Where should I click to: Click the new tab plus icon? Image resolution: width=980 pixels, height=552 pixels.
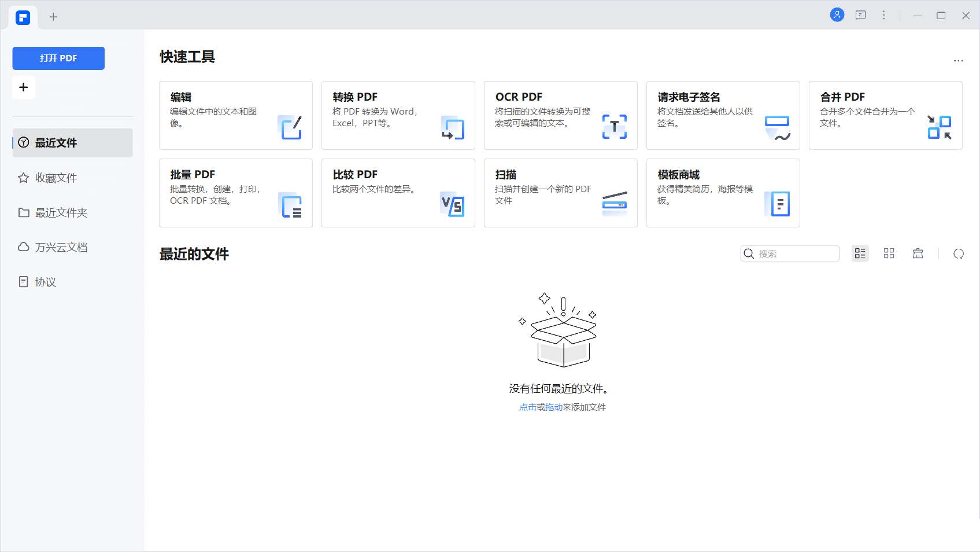tap(53, 17)
